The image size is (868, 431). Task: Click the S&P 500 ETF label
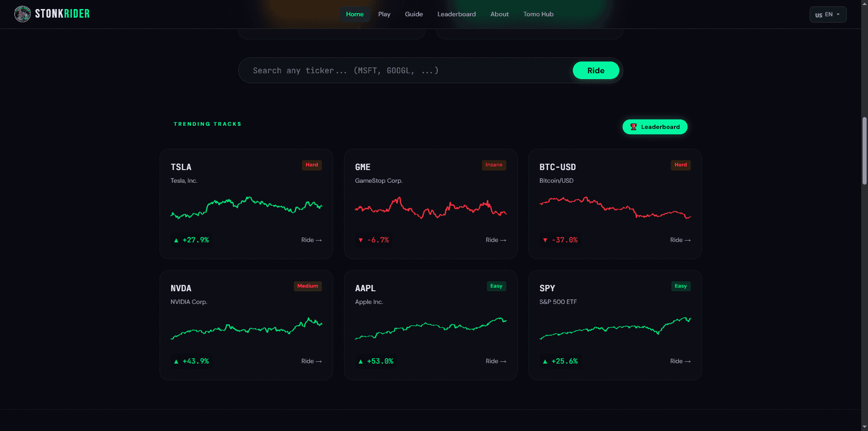(x=558, y=302)
